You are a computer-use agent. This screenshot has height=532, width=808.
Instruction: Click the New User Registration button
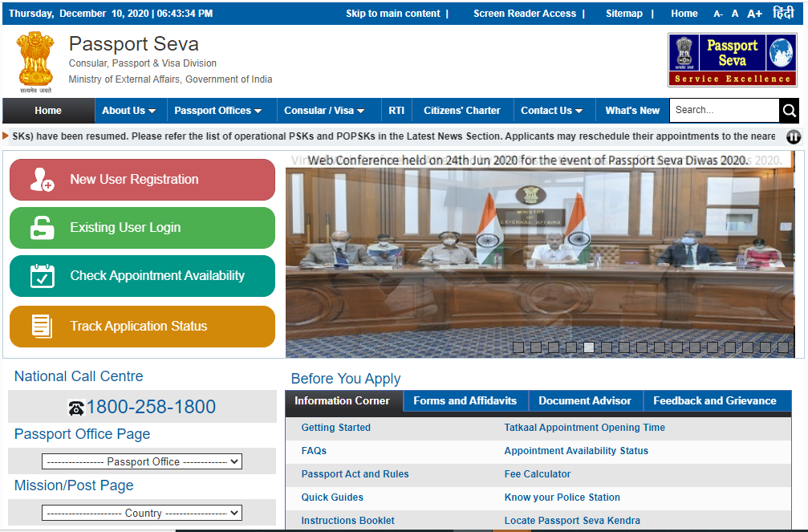pos(142,180)
